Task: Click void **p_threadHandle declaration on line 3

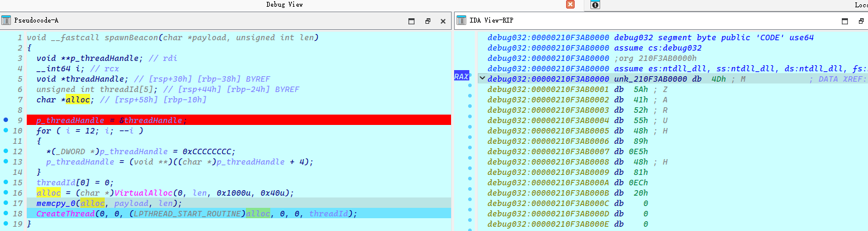Action: pos(89,58)
